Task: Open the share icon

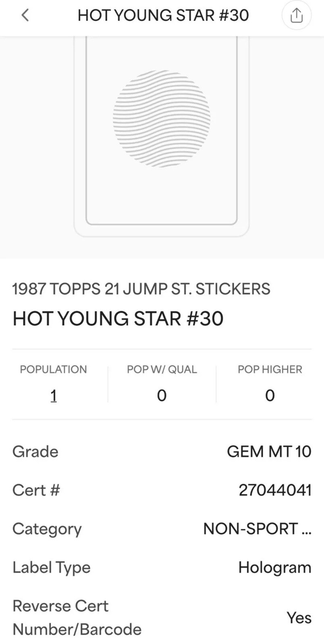Action: point(296,15)
